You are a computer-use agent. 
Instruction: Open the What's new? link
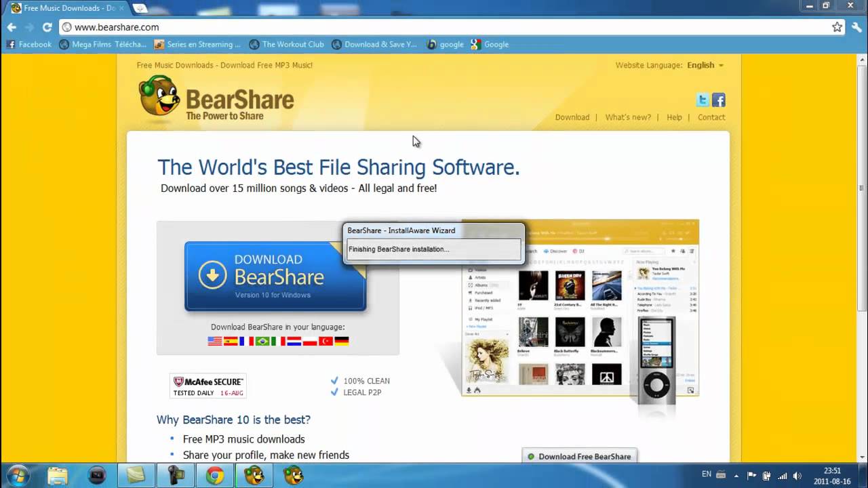pyautogui.click(x=628, y=117)
